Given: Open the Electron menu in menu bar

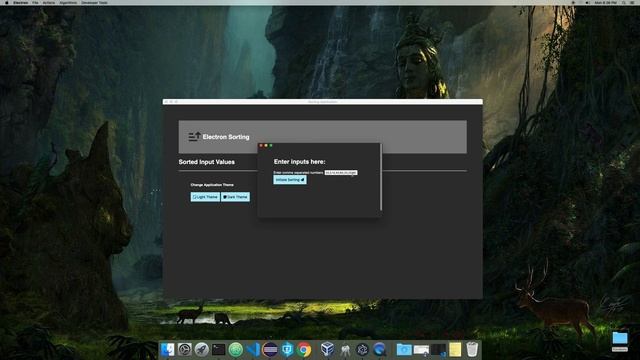Looking at the screenshot, I should 20,2.
